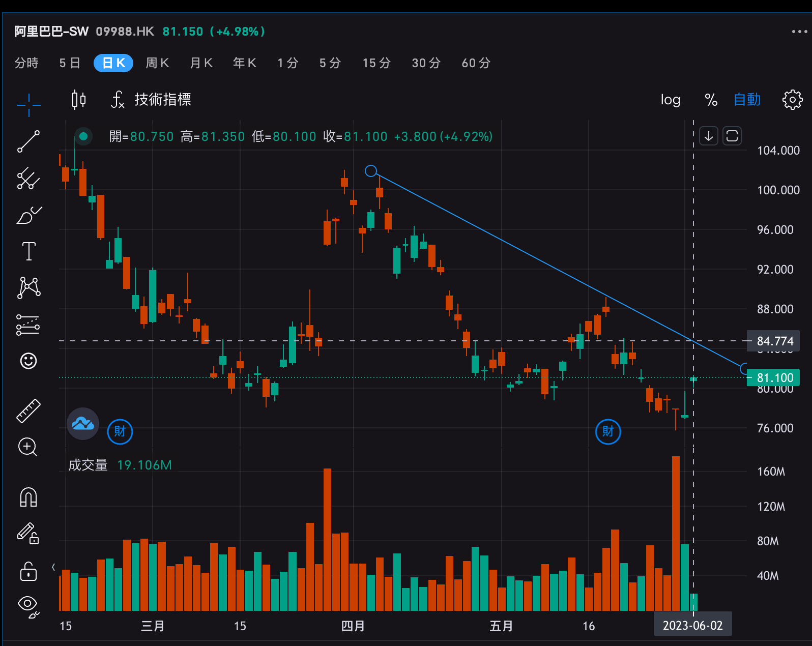
Task: Select the trend line drawing tool
Action: coord(28,141)
